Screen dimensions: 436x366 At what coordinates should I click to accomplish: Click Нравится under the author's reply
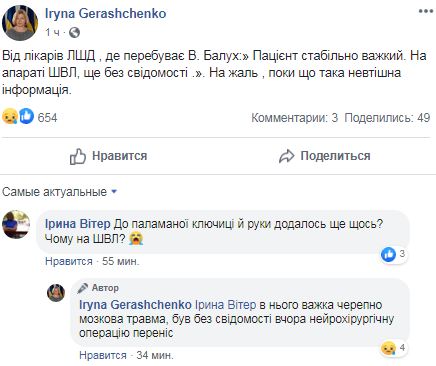pos(103,355)
